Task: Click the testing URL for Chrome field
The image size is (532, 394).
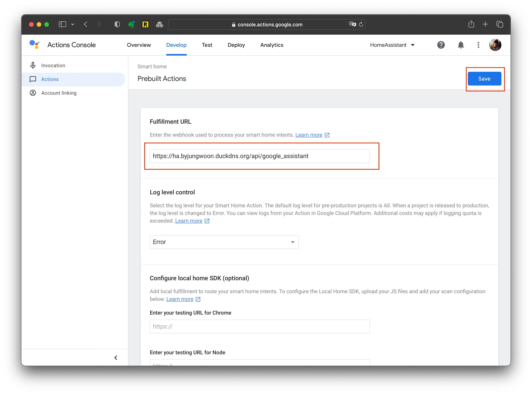Action: point(260,326)
